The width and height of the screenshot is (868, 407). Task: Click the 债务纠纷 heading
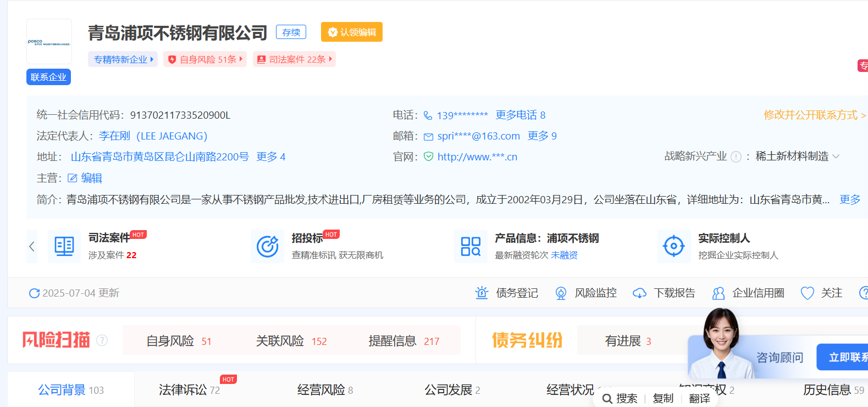click(527, 340)
